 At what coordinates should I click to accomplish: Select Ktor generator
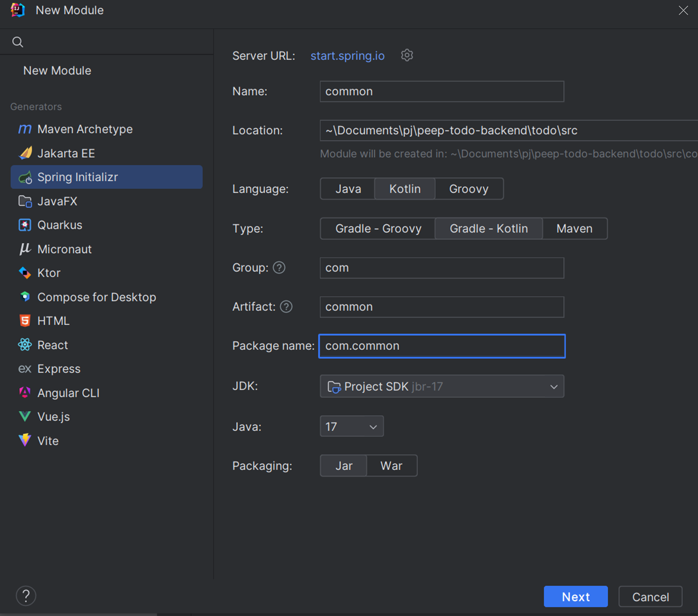pyautogui.click(x=107, y=273)
